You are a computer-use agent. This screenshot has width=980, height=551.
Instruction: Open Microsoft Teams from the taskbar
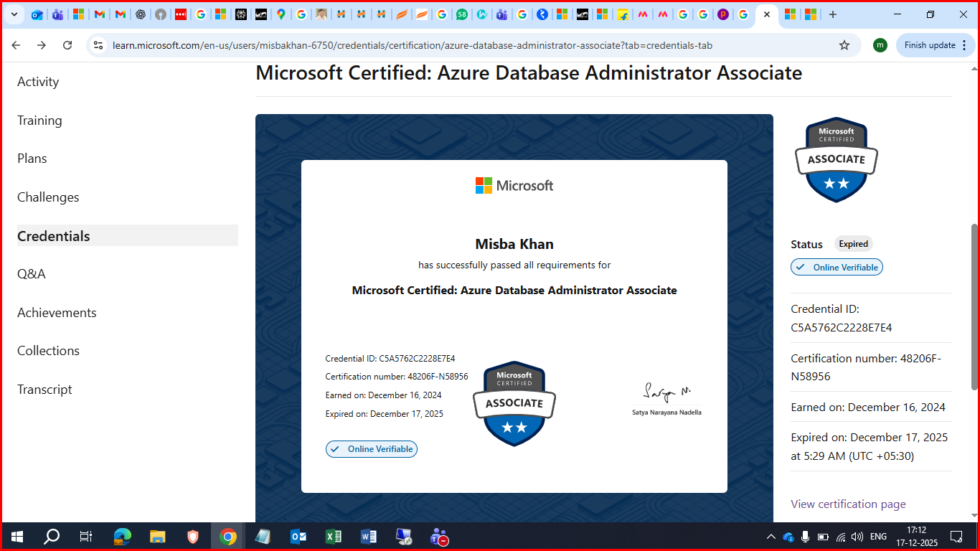click(x=439, y=537)
